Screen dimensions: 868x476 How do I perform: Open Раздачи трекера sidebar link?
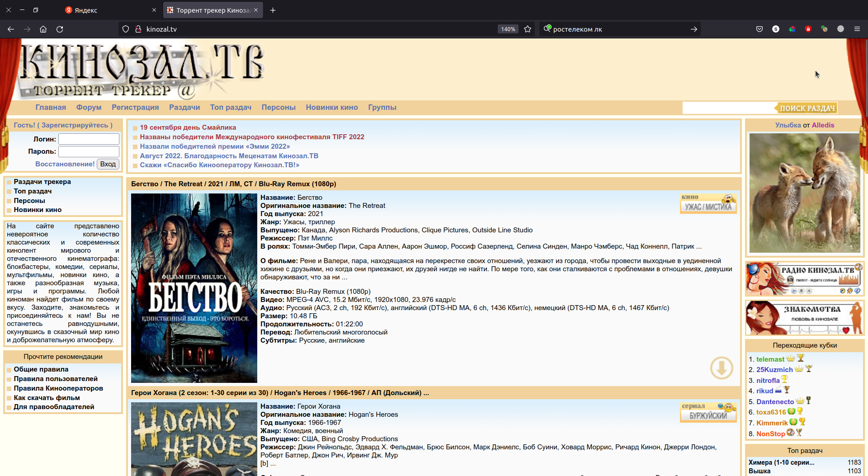click(x=42, y=182)
